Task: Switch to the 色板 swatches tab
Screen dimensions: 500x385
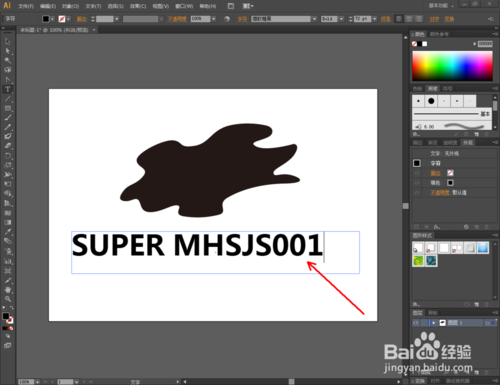Action: [x=417, y=89]
